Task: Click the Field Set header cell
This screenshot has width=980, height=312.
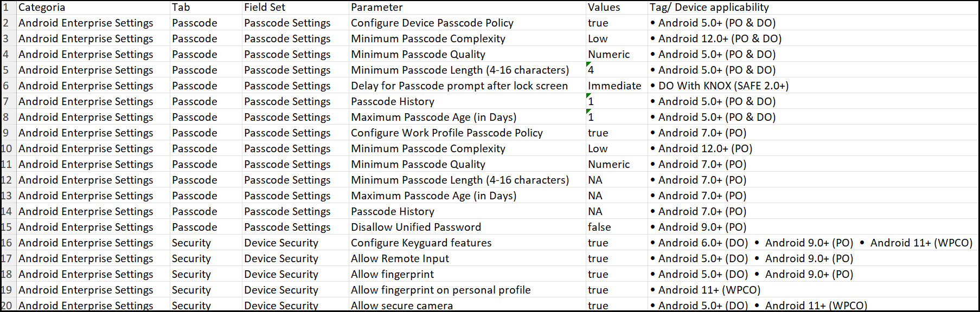Action: [295, 7]
